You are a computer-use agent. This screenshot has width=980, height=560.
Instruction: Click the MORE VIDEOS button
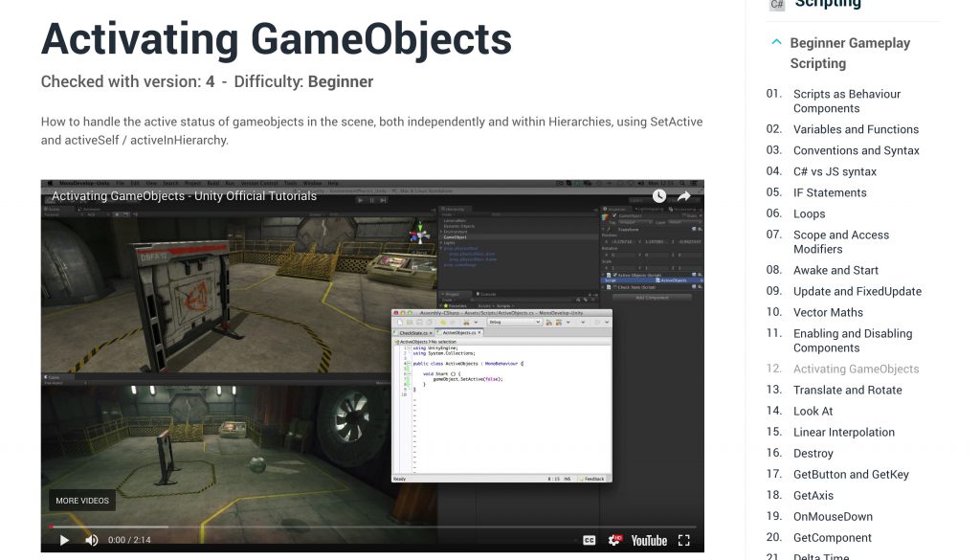tap(82, 501)
